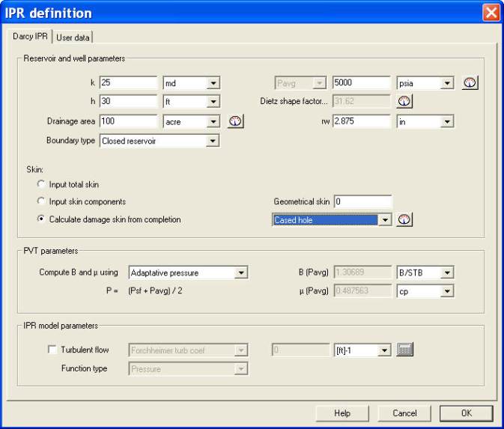Click the Dietz shape factor gauge icon
504x429 pixels.
404,101
